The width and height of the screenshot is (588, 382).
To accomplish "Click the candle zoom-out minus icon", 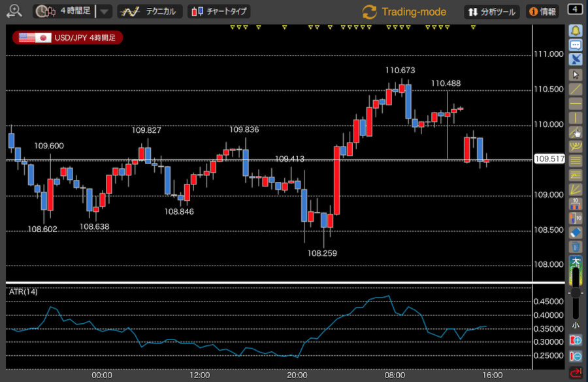I will (x=576, y=356).
